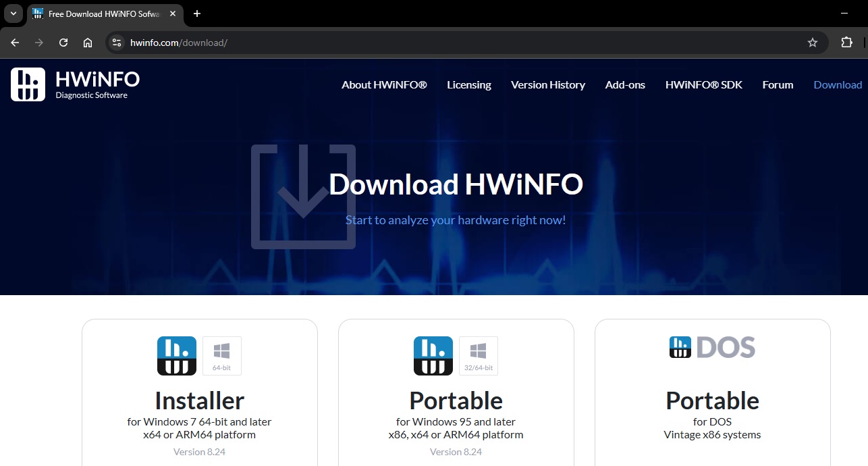868x466 pixels.
Task: Click the blue HWiNFO icon on the Installer card
Action: point(176,355)
